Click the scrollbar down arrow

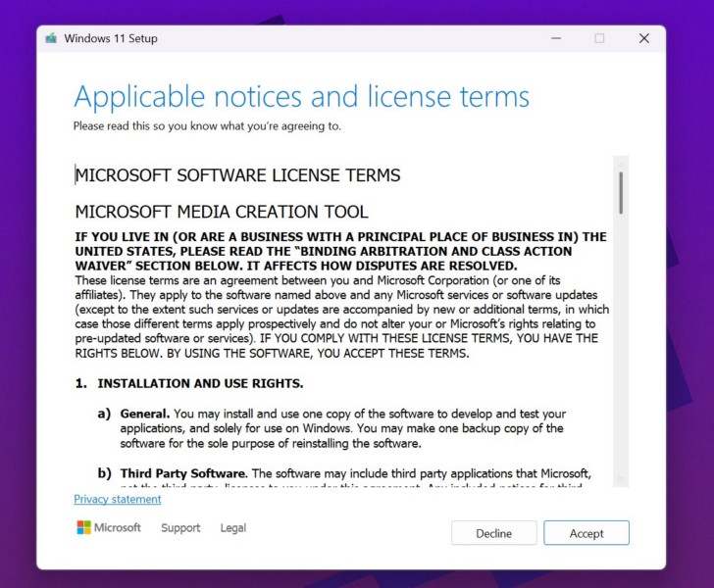coord(621,479)
